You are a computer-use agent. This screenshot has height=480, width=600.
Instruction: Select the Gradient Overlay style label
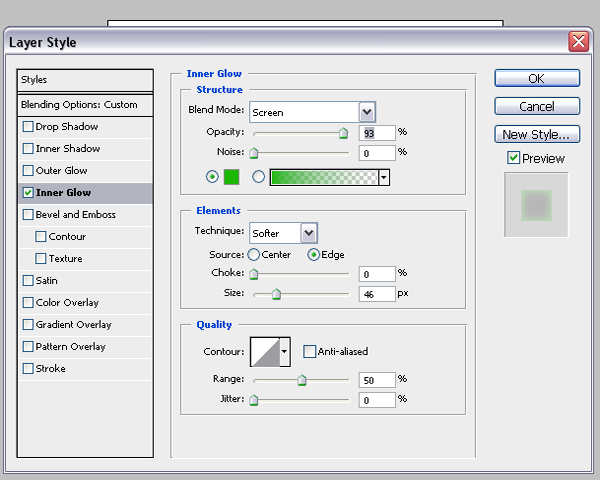(73, 325)
